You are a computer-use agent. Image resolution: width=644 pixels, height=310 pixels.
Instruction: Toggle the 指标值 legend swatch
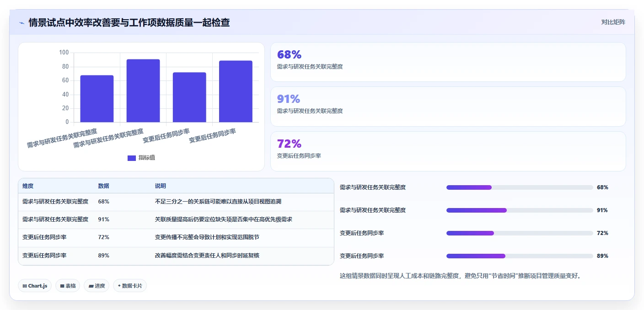pyautogui.click(x=132, y=158)
